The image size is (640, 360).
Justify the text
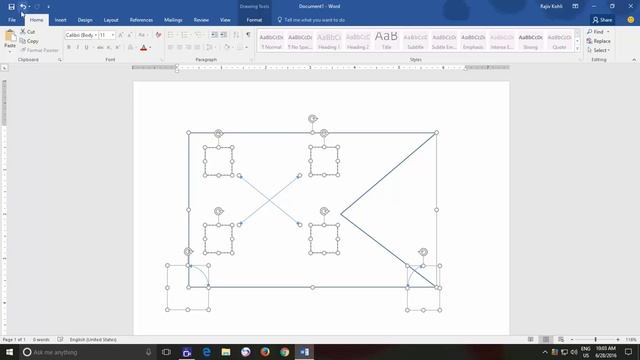198,47
